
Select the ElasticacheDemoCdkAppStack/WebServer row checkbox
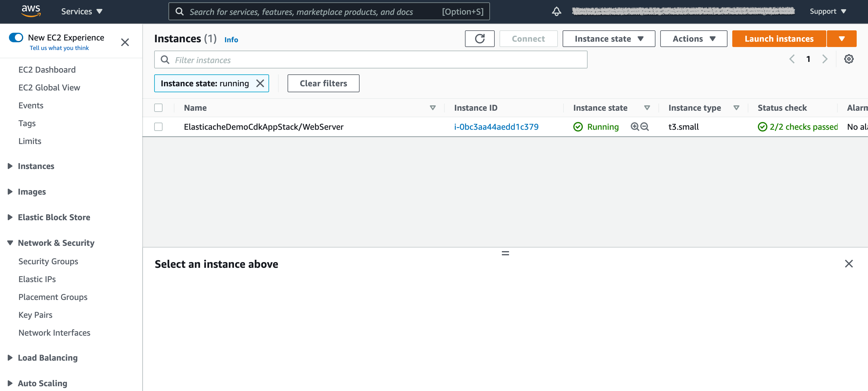[158, 127]
